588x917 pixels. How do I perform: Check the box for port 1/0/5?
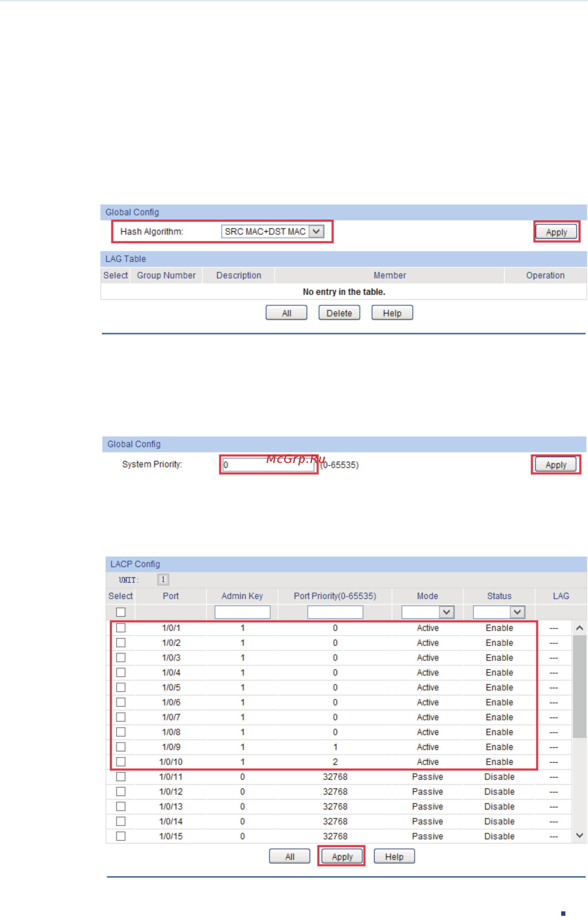point(121,687)
